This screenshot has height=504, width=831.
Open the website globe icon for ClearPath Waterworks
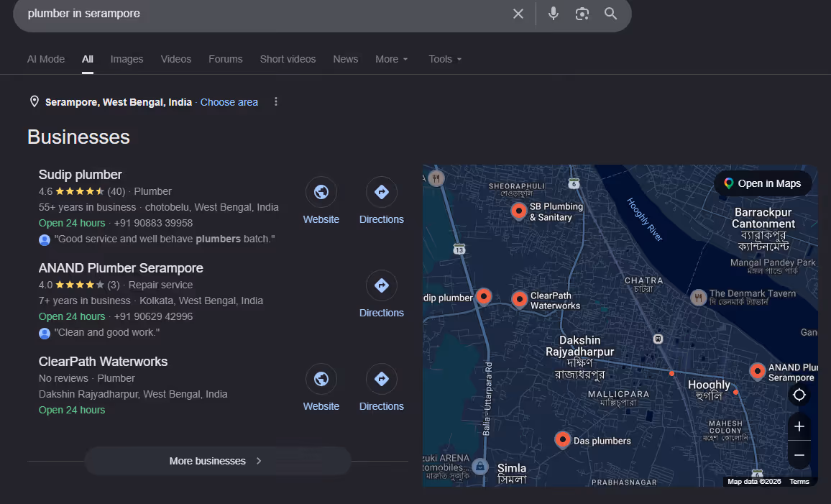point(321,379)
